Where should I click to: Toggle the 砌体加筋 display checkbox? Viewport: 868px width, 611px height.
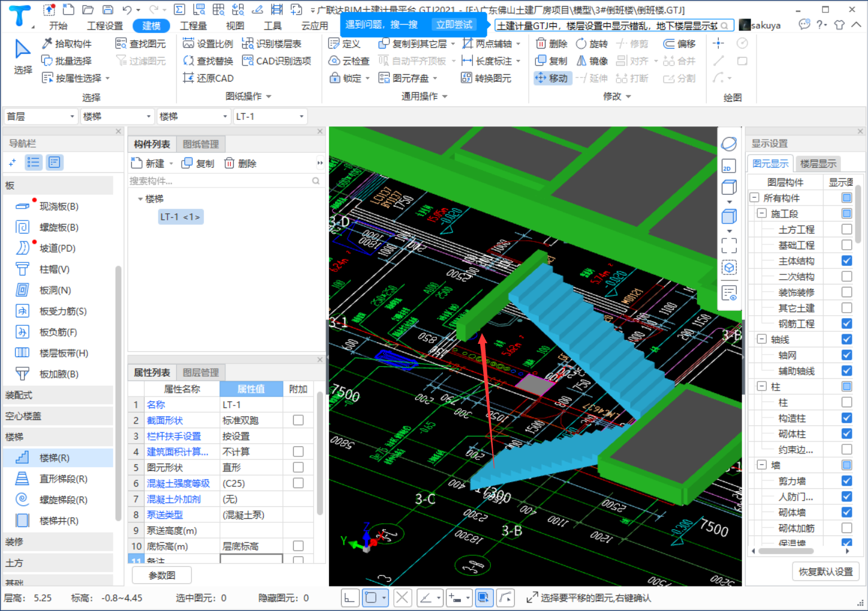click(846, 528)
